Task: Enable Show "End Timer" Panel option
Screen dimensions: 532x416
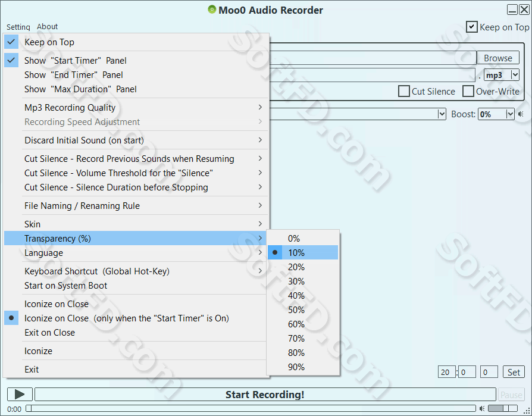Action: point(136,74)
